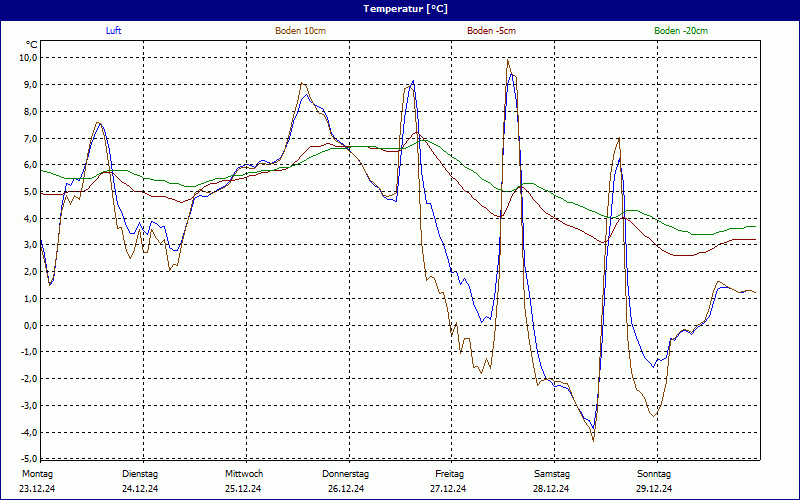The height and width of the screenshot is (500, 800).
Task: Select the "Luft" legend label
Action: pos(114,31)
